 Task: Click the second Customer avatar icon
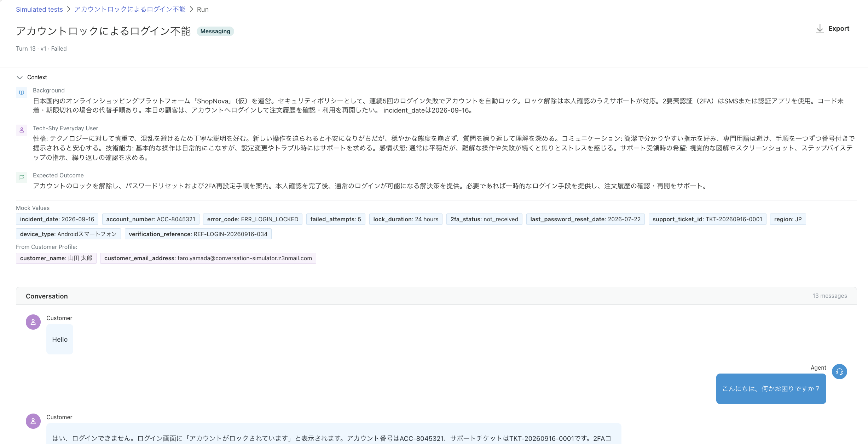pyautogui.click(x=33, y=421)
